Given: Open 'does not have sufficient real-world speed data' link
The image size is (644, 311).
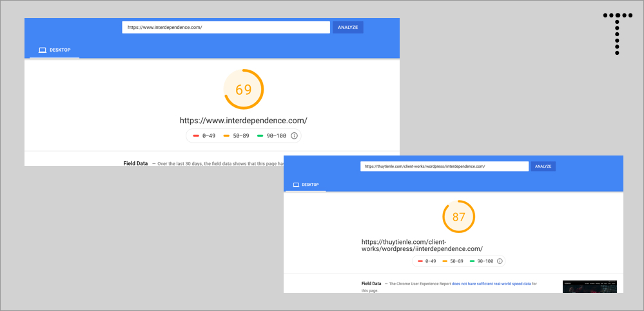Looking at the screenshot, I should click(492, 283).
